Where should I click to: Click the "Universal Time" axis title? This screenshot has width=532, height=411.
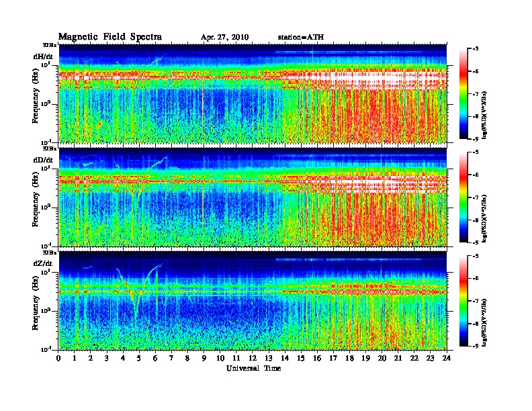253,368
